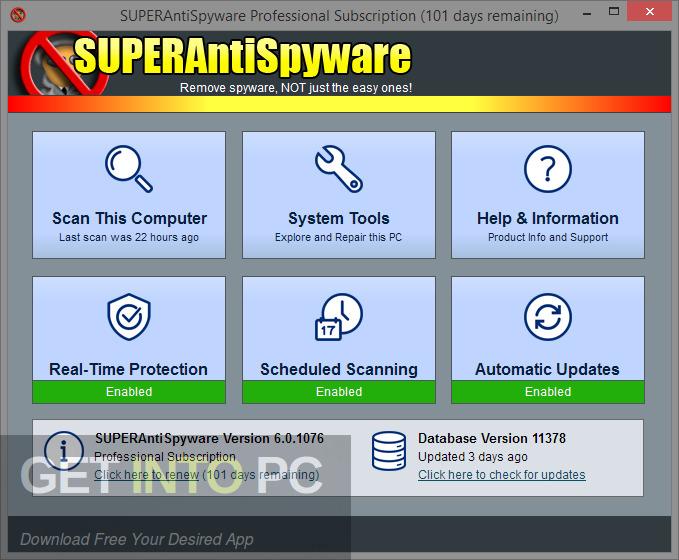Click the Automatic Updates label
This screenshot has width=679, height=560.
click(x=547, y=369)
